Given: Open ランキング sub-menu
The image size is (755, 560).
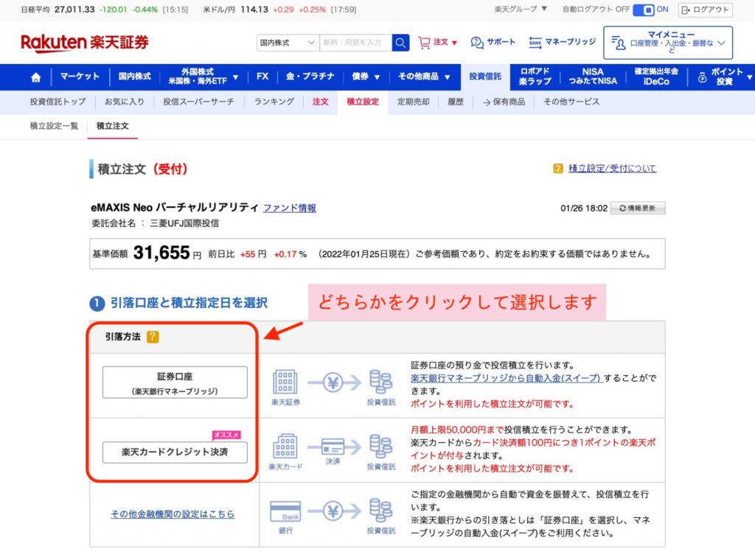Looking at the screenshot, I should 274,102.
